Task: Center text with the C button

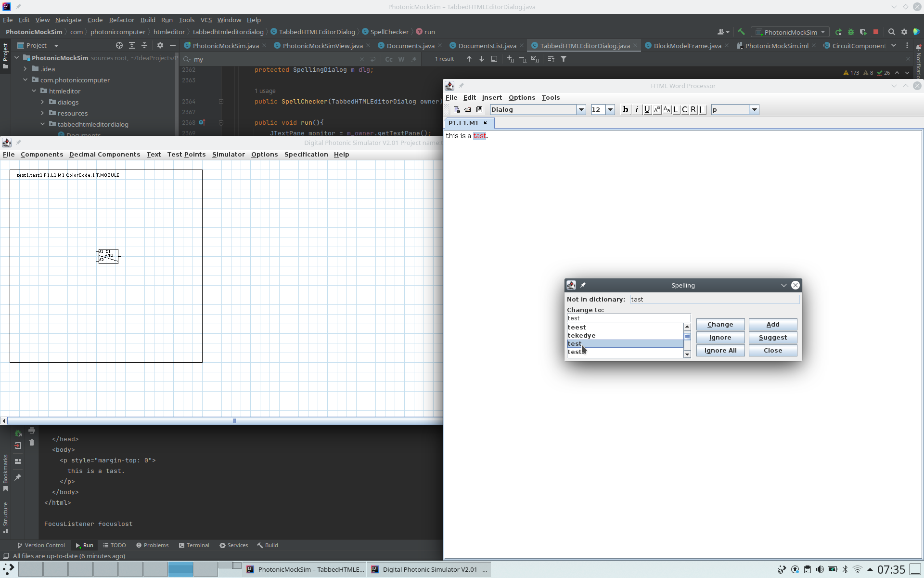Action: [x=684, y=110]
